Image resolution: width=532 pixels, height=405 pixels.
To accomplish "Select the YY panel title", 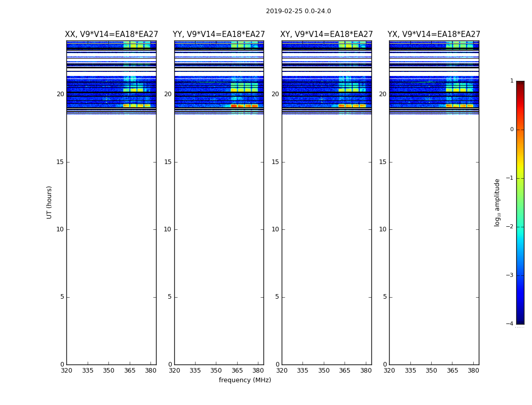I will [219, 34].
